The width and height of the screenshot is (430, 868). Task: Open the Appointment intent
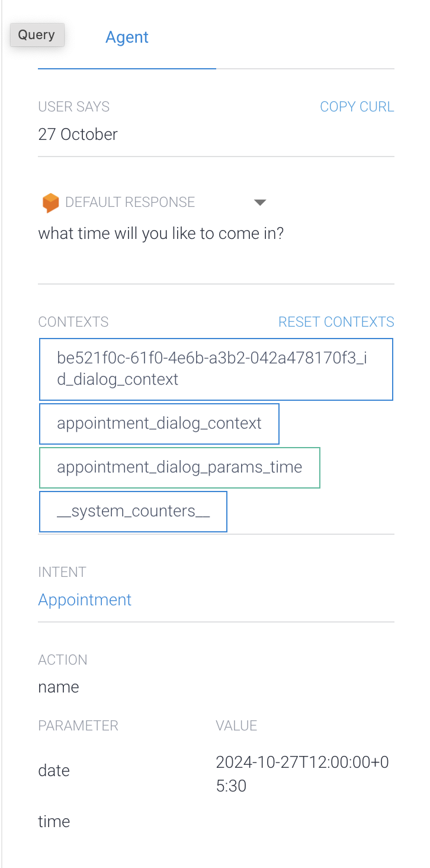tap(85, 599)
